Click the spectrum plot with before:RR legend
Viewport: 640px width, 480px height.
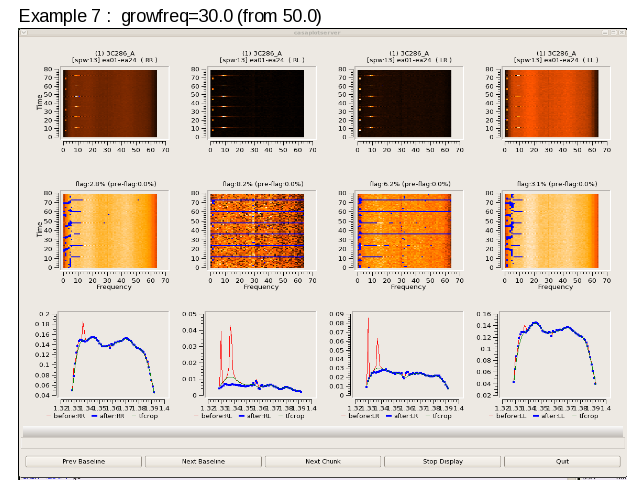click(x=113, y=354)
